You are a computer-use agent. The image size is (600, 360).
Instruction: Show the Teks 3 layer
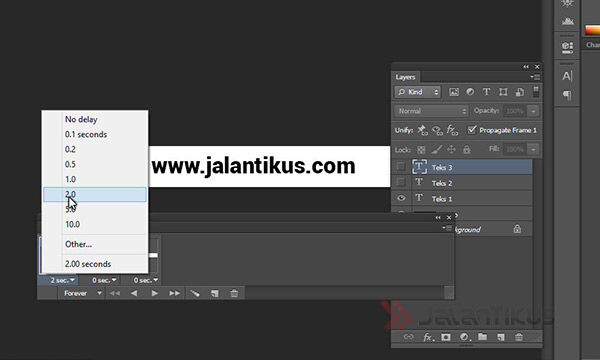click(401, 166)
